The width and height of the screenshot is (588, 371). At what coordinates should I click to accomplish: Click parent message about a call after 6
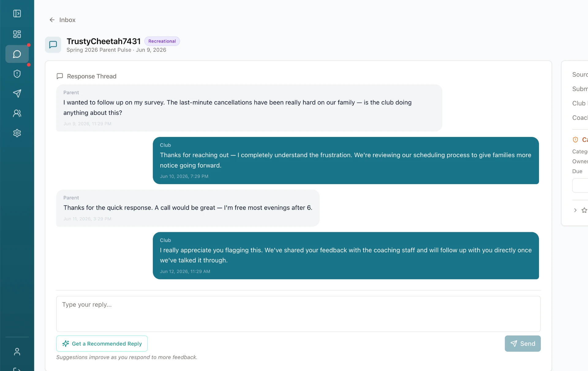[x=188, y=208]
